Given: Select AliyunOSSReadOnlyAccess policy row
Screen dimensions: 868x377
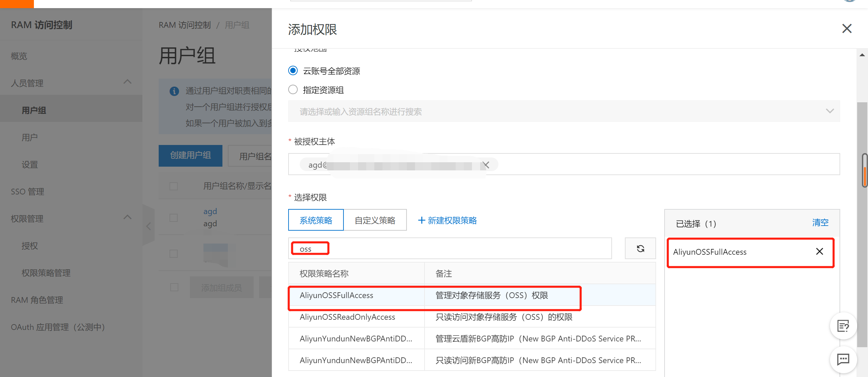Looking at the screenshot, I should click(x=347, y=317).
